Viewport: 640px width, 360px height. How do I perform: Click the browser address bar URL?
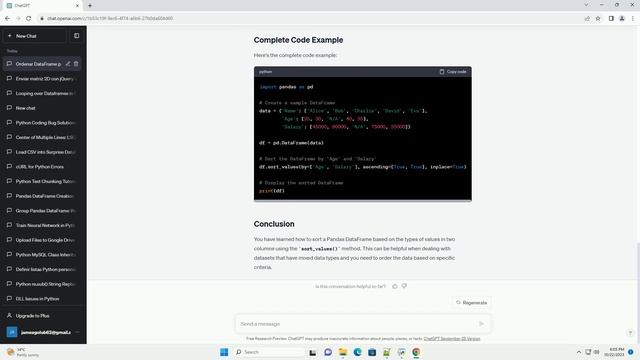(110, 18)
